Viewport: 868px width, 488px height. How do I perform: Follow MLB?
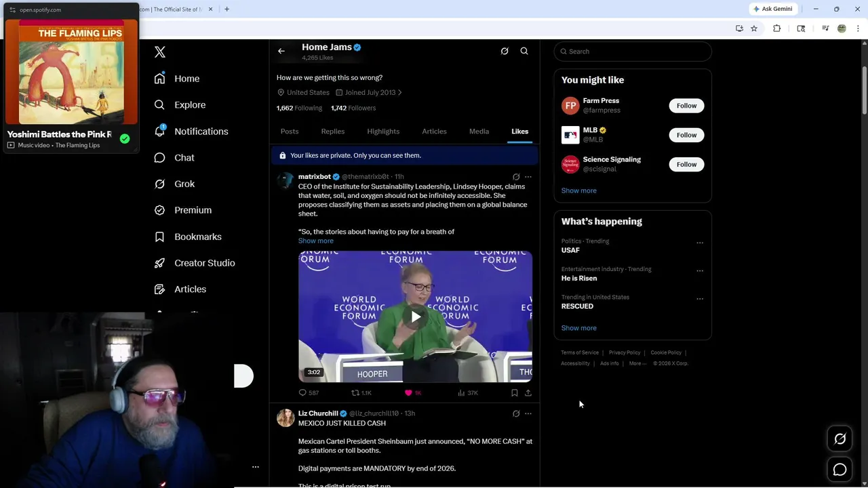coord(686,135)
